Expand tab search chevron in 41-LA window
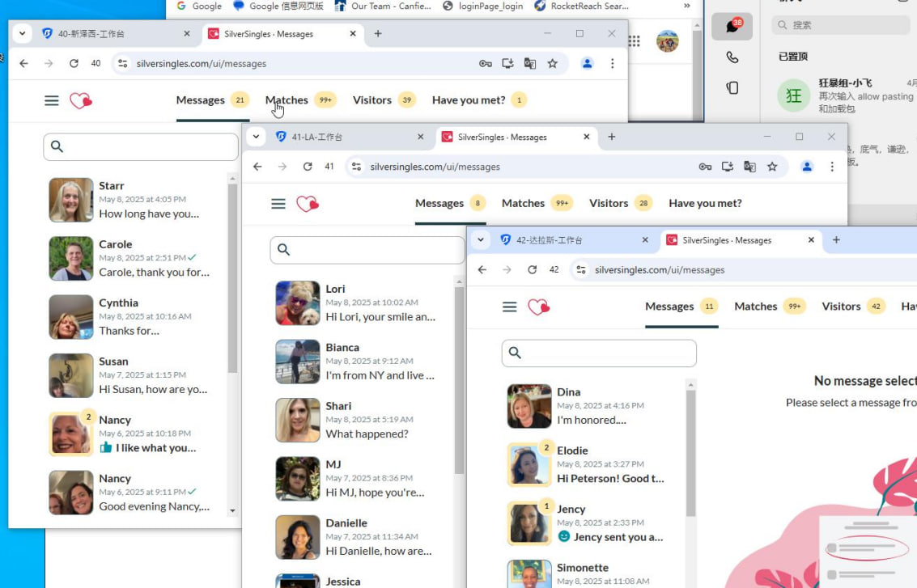This screenshot has height=588, width=917. 256,137
